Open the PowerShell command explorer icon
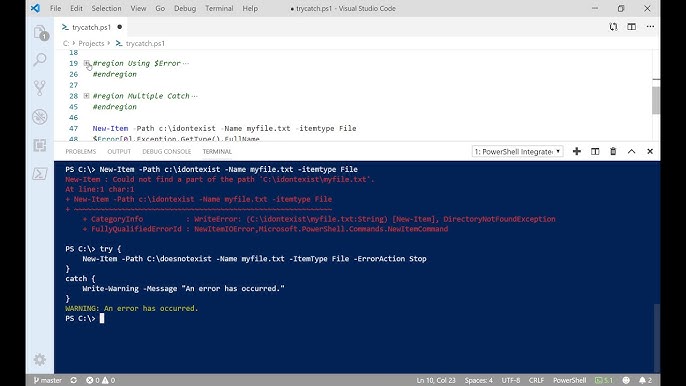The height and width of the screenshot is (386, 686). click(x=40, y=174)
